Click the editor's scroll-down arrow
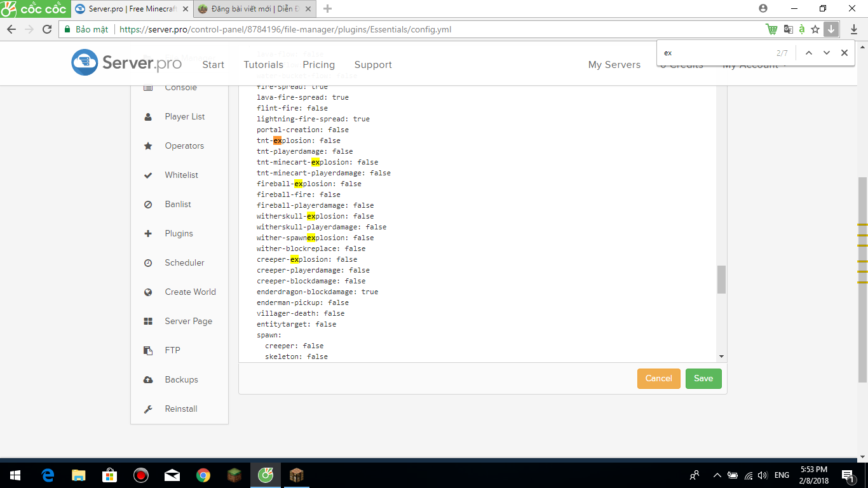The height and width of the screenshot is (488, 868). (x=721, y=357)
